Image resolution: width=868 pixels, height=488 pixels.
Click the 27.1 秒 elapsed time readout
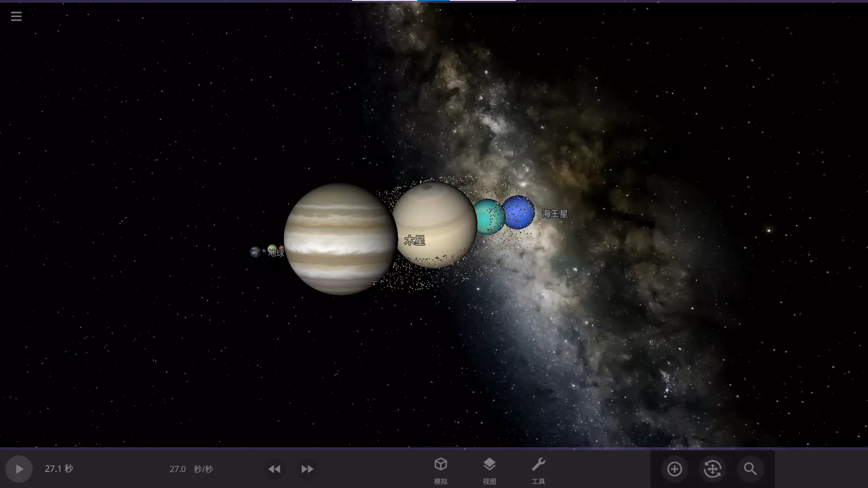coord(59,469)
